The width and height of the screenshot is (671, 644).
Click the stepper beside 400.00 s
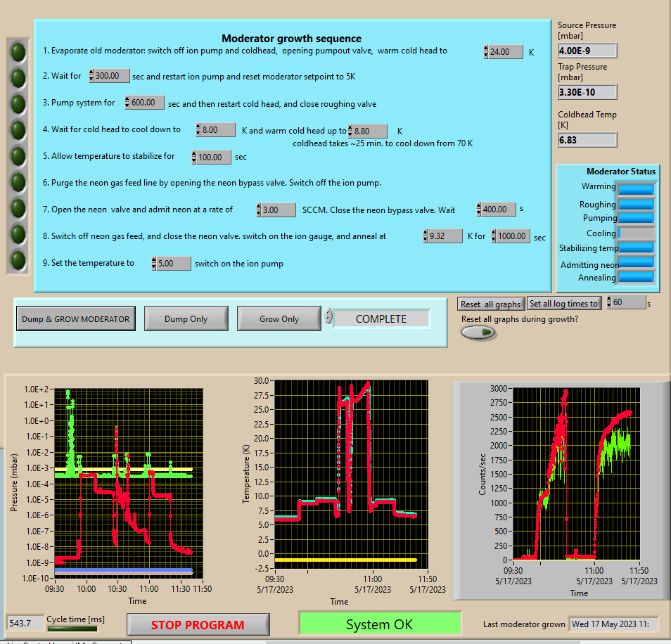click(479, 209)
